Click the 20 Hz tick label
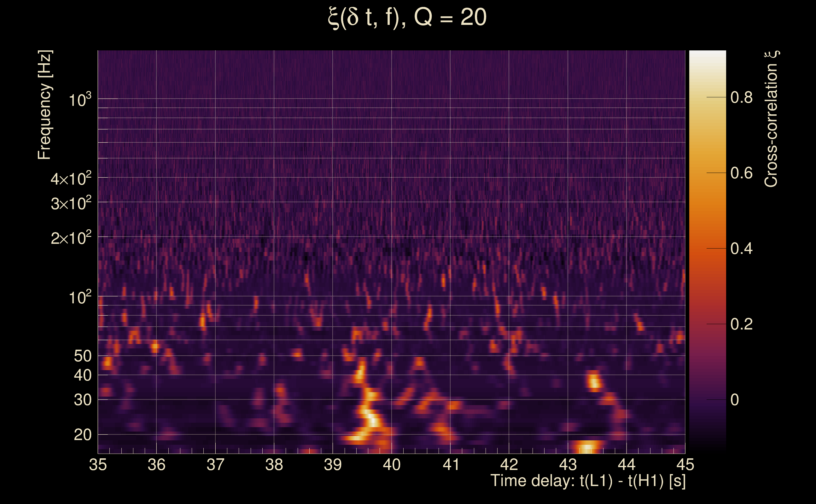This screenshot has width=816, height=504. click(82, 435)
